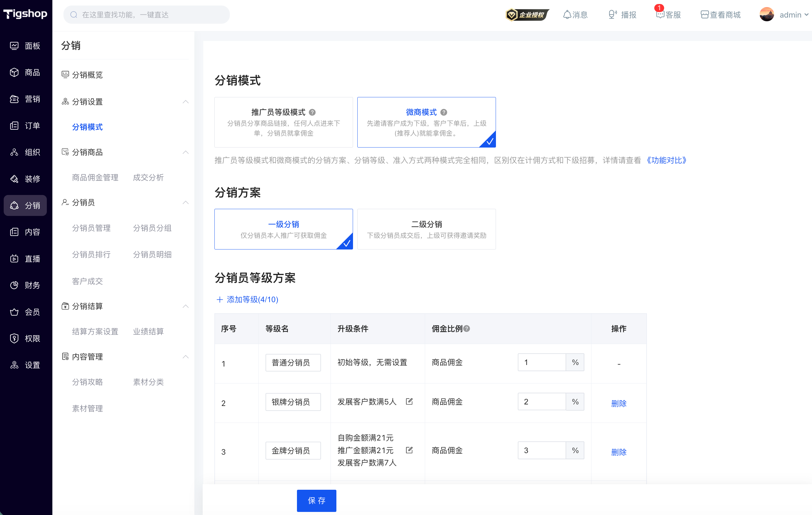Open the 订单 orders sidebar item
Screen dimensions: 812x515
point(25,125)
